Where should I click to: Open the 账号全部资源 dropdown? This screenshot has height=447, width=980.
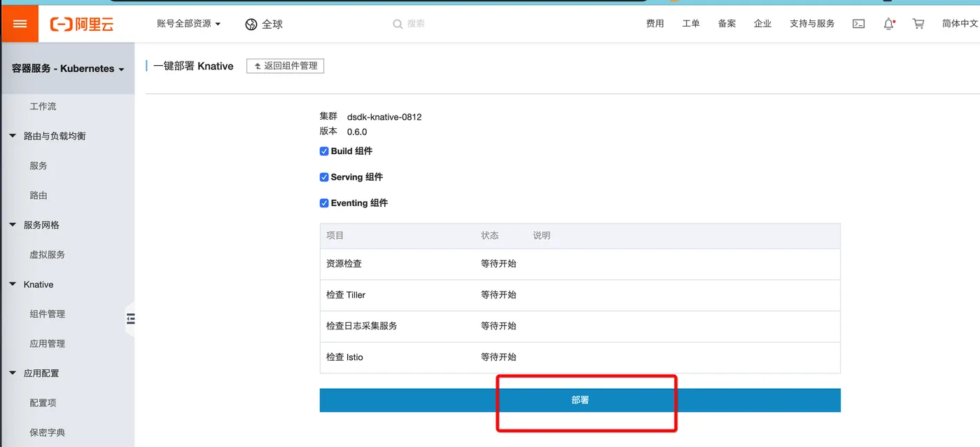[189, 24]
